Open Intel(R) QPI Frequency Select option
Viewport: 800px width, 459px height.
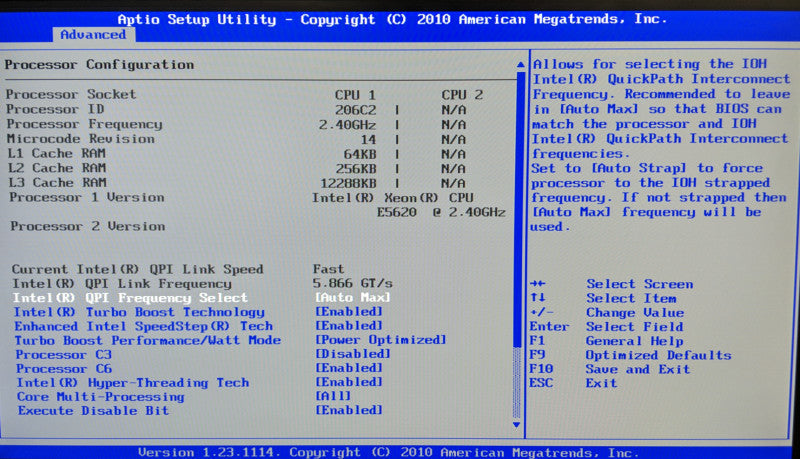[x=130, y=297]
